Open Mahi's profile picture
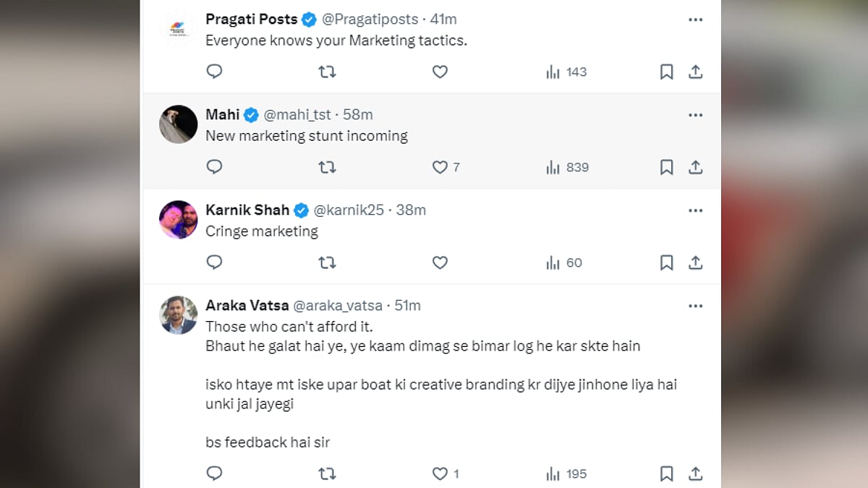The image size is (868, 488). [178, 124]
